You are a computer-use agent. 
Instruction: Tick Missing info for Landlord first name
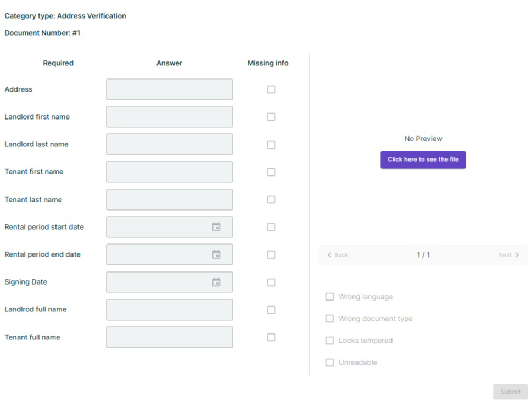[271, 117]
